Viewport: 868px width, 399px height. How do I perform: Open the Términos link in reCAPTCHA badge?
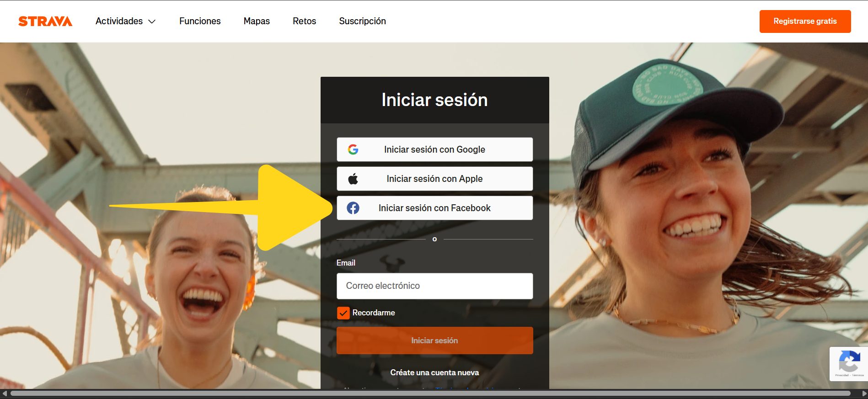858,375
